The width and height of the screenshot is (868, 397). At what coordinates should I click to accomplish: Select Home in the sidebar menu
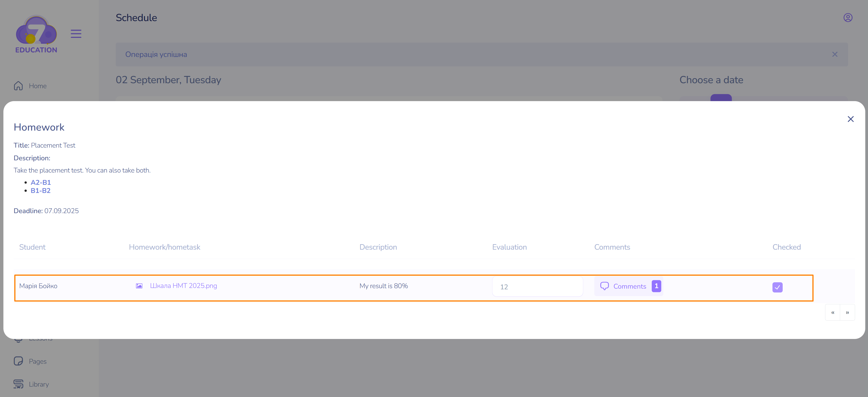pos(38,86)
